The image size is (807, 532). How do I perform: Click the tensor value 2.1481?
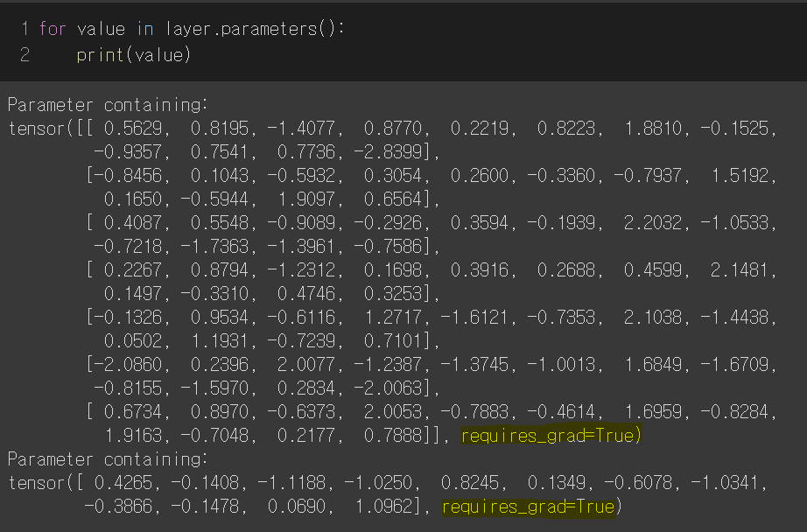740,270
